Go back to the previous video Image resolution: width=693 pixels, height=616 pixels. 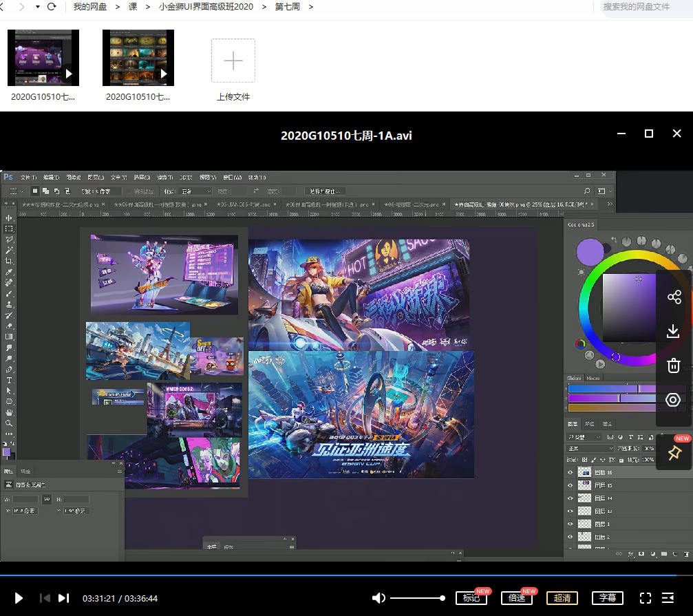pos(45,598)
